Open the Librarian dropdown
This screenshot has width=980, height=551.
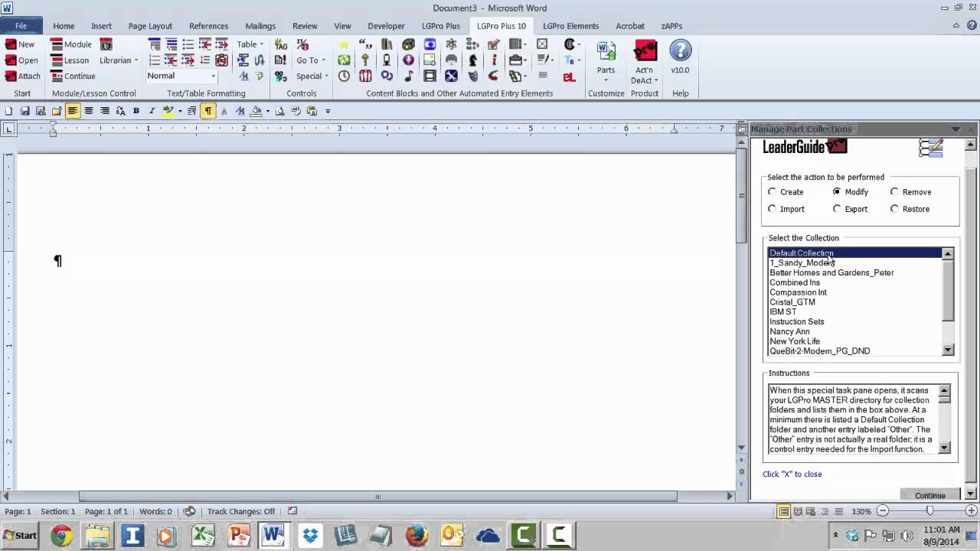coord(119,60)
